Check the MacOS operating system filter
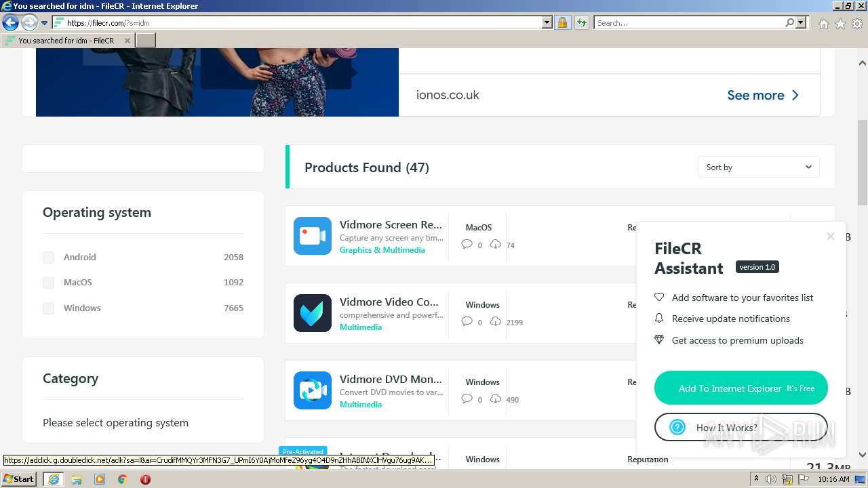Image resolution: width=868 pixels, height=488 pixels. coord(48,282)
